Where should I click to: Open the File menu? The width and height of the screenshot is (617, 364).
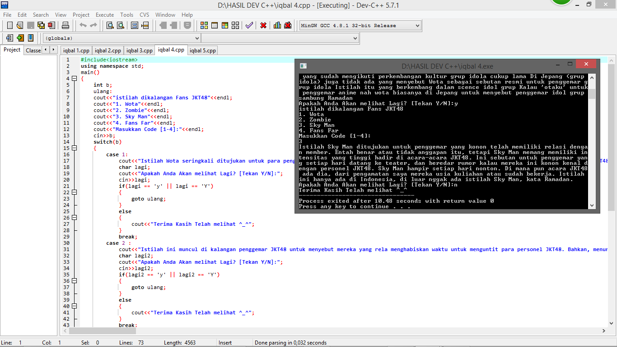[7, 15]
